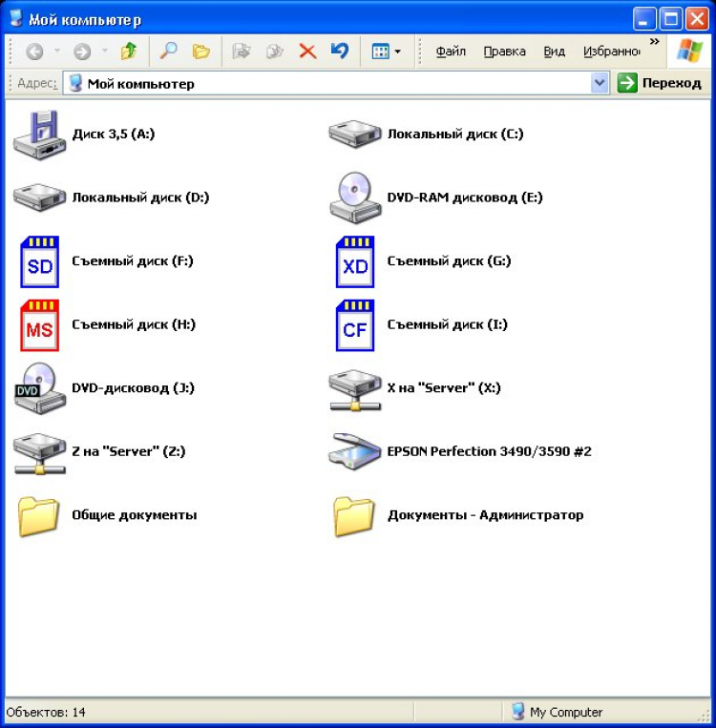Open the Файл menu

pyautogui.click(x=451, y=52)
